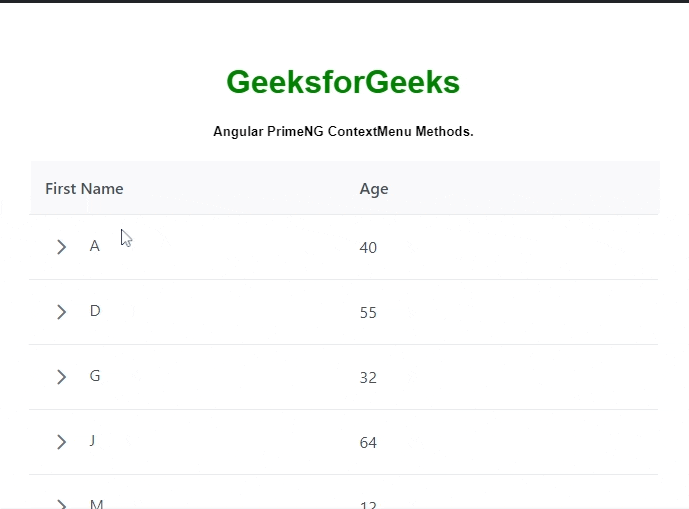Click the age value 32

[368, 378]
